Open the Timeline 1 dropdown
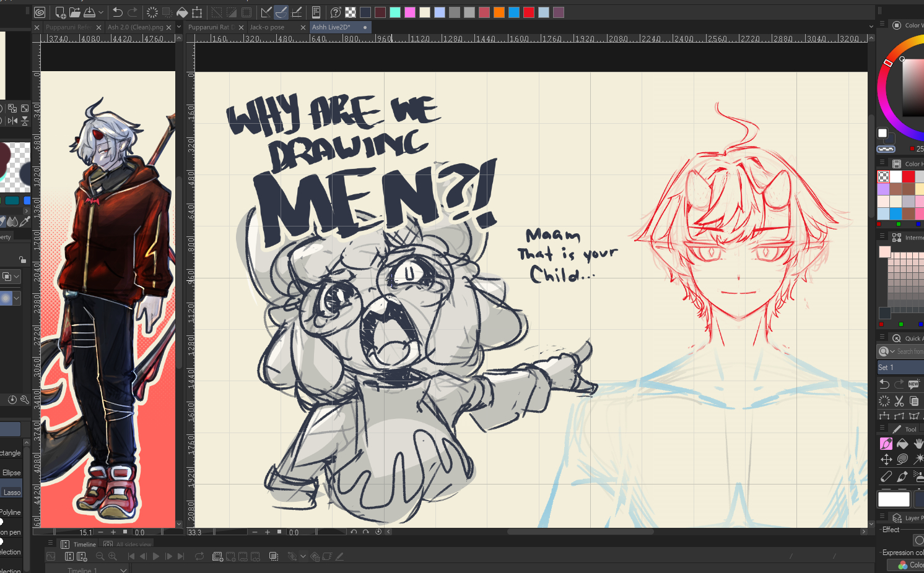 [x=123, y=570]
